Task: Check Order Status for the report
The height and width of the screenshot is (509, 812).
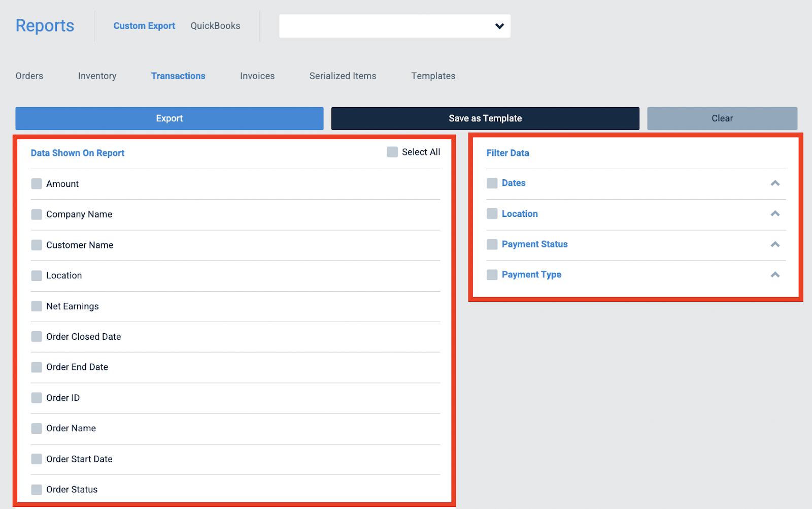Action: tap(36, 489)
